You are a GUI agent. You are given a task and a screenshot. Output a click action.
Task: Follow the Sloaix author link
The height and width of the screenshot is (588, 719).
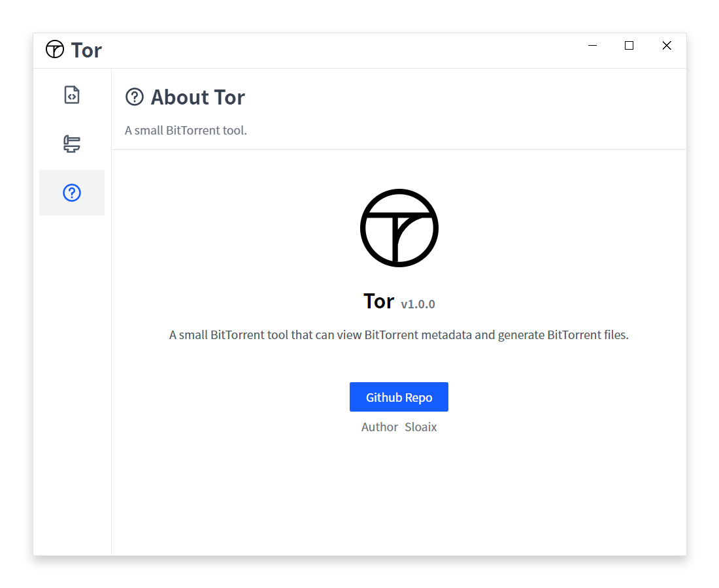click(420, 427)
